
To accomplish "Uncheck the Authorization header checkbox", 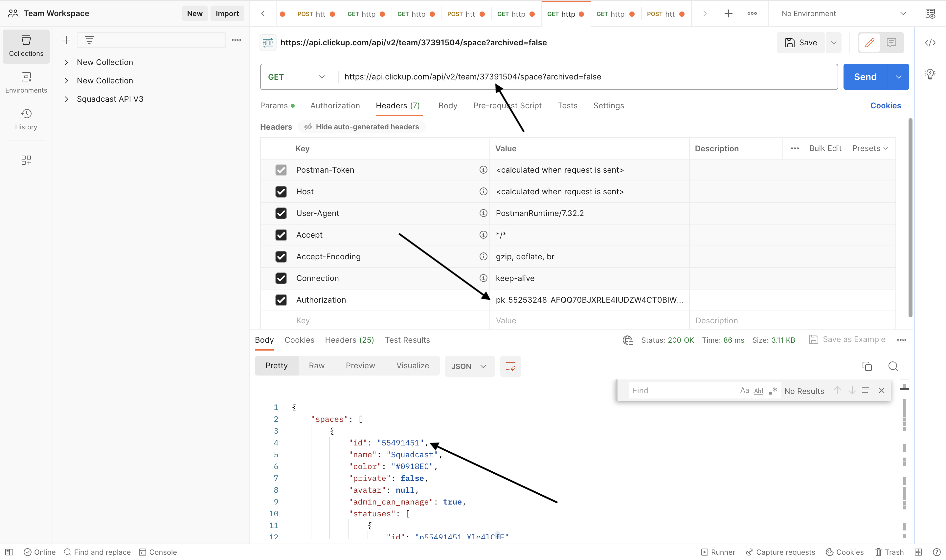I will [x=281, y=300].
